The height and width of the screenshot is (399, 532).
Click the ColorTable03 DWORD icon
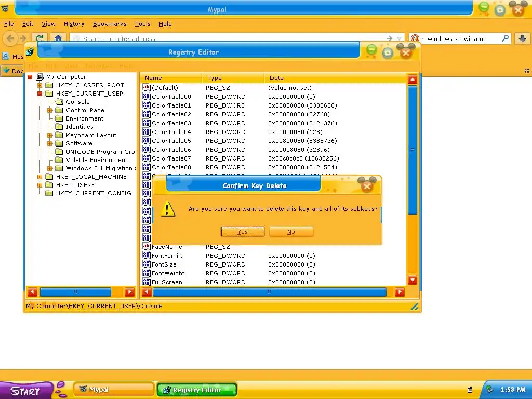(x=146, y=123)
